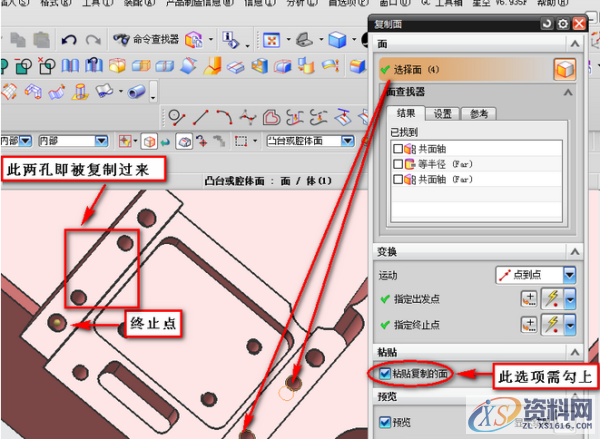
Task: Switch to the 结果 tab
Action: [406, 113]
